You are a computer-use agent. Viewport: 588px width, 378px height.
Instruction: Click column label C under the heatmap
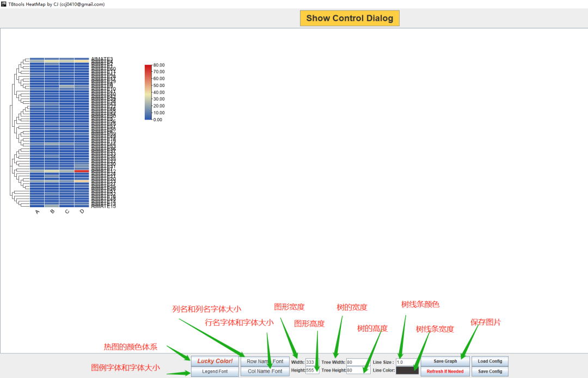tap(67, 212)
